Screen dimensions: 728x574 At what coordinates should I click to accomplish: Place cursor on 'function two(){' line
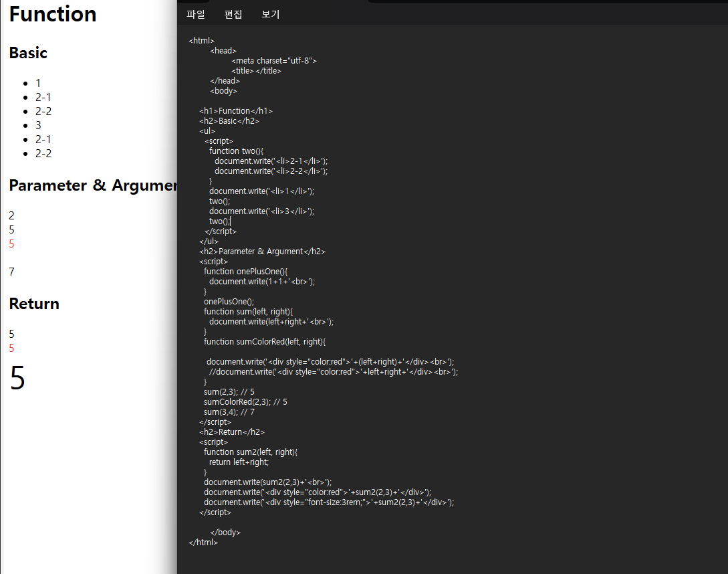237,151
